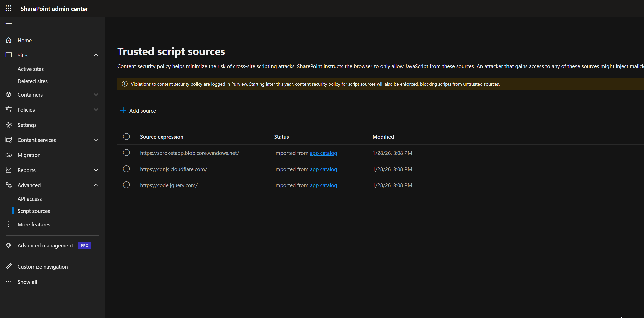Select the Settings gear in sidebar
This screenshot has height=318, width=644.
(x=8, y=125)
